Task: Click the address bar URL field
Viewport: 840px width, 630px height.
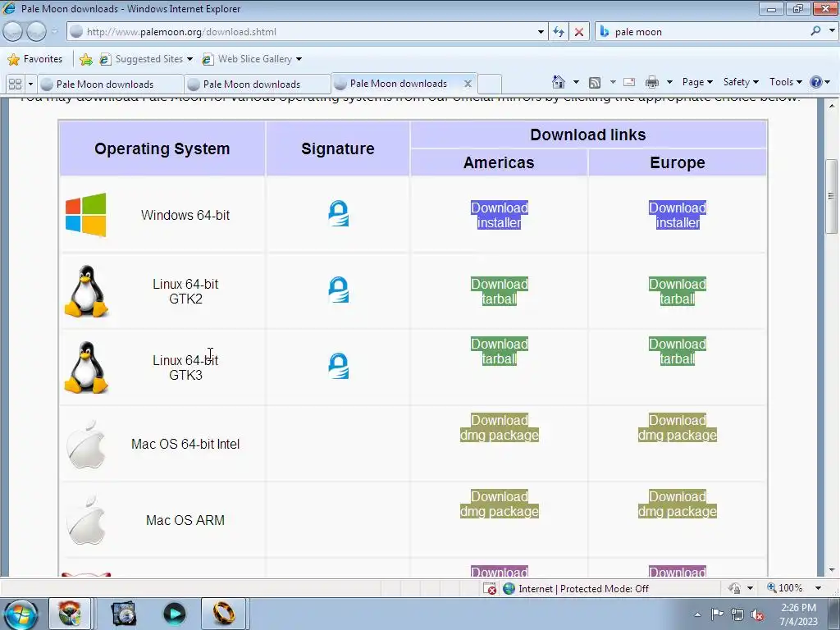Action: point(308,32)
